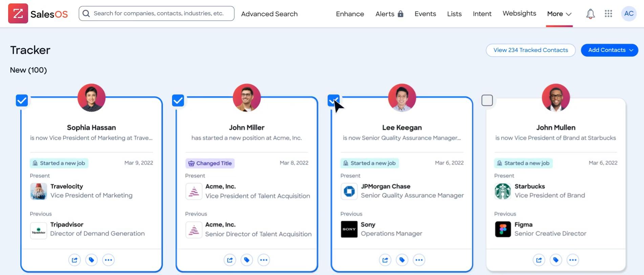Click the JPMorgan Chase logo
The width and height of the screenshot is (644, 275).
pyautogui.click(x=349, y=191)
